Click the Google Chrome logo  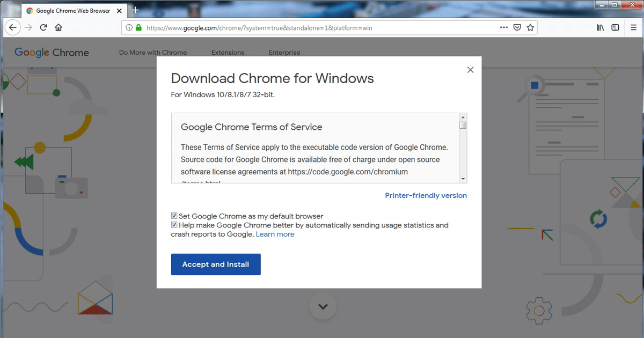pyautogui.click(x=51, y=52)
